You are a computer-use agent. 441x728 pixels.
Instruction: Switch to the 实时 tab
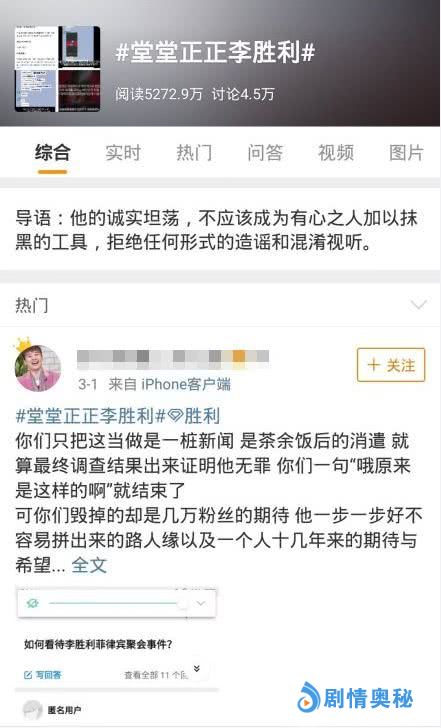point(123,152)
